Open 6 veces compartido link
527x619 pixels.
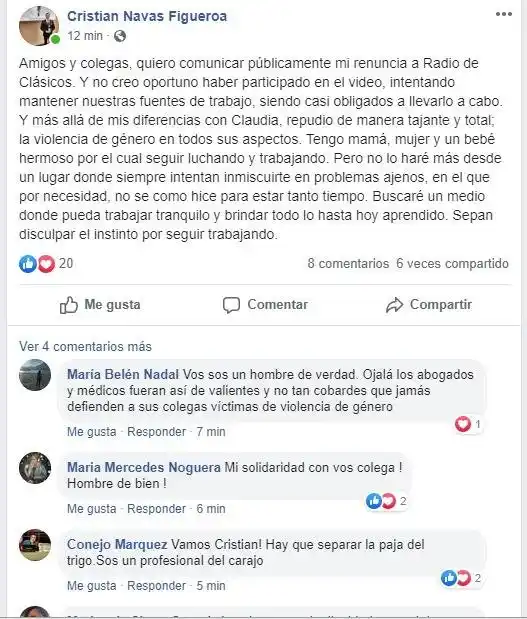(x=452, y=263)
